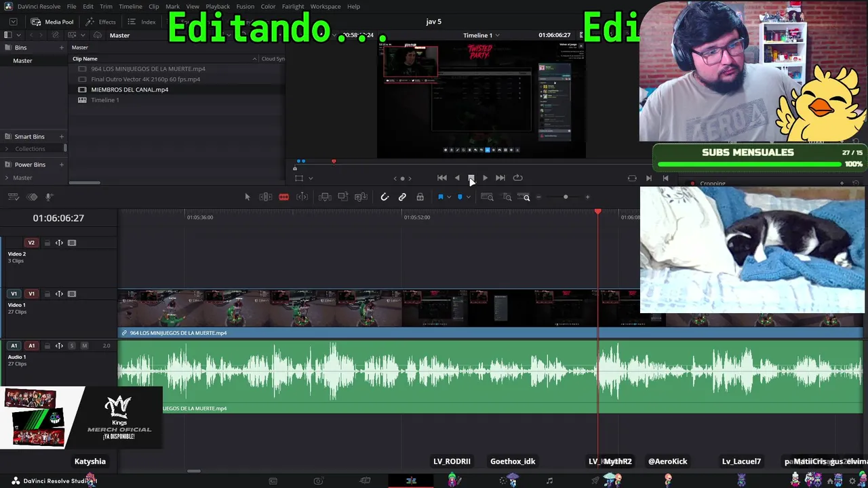Screen dimensions: 868x488
Task: Open the flag color dropdown
Action: tap(449, 197)
